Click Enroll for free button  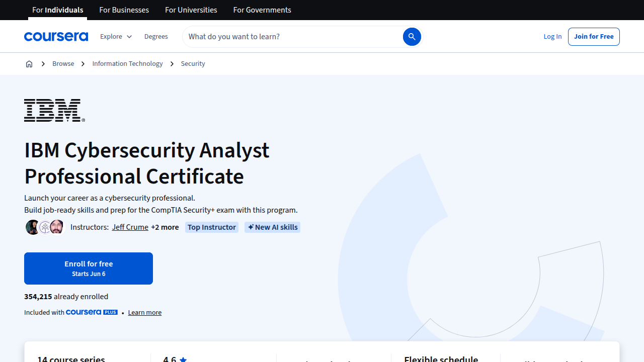(x=89, y=268)
